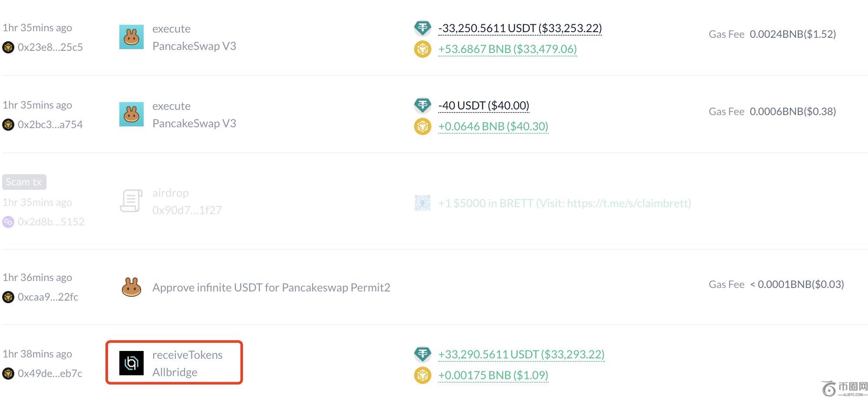868x397 pixels.
Task: Open the airdrop contract address 0x90d7...1f27
Action: pyautogui.click(x=187, y=210)
